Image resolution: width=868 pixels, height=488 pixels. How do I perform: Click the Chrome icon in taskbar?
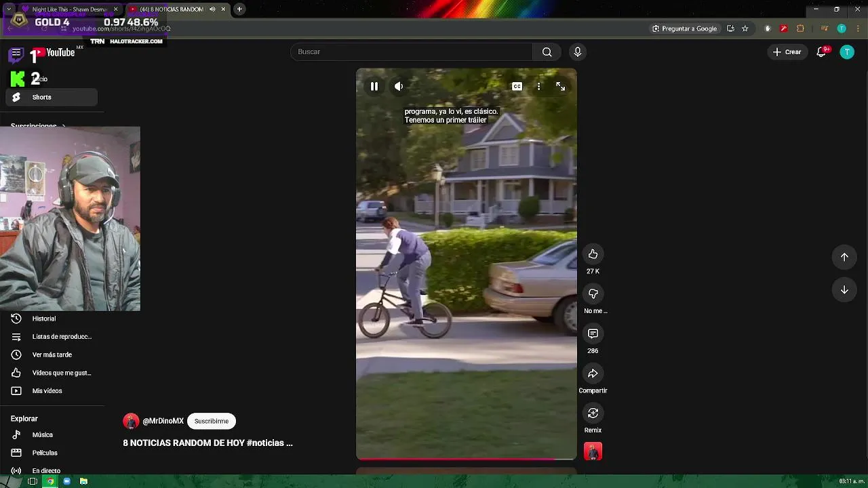(x=50, y=481)
